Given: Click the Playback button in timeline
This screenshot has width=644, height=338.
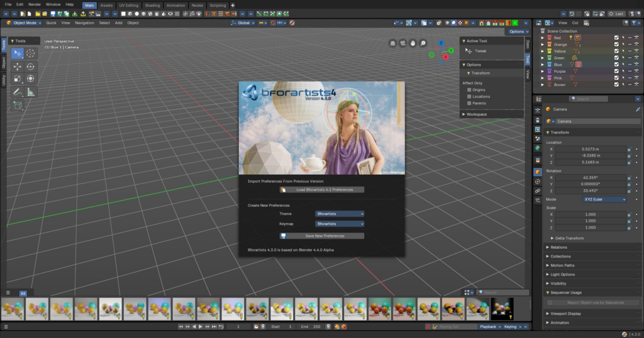Looking at the screenshot, I should pyautogui.click(x=491, y=327).
